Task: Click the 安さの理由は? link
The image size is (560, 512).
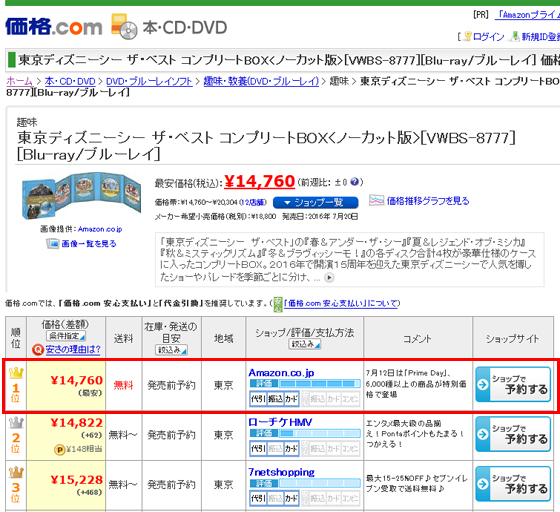Action: point(73,349)
